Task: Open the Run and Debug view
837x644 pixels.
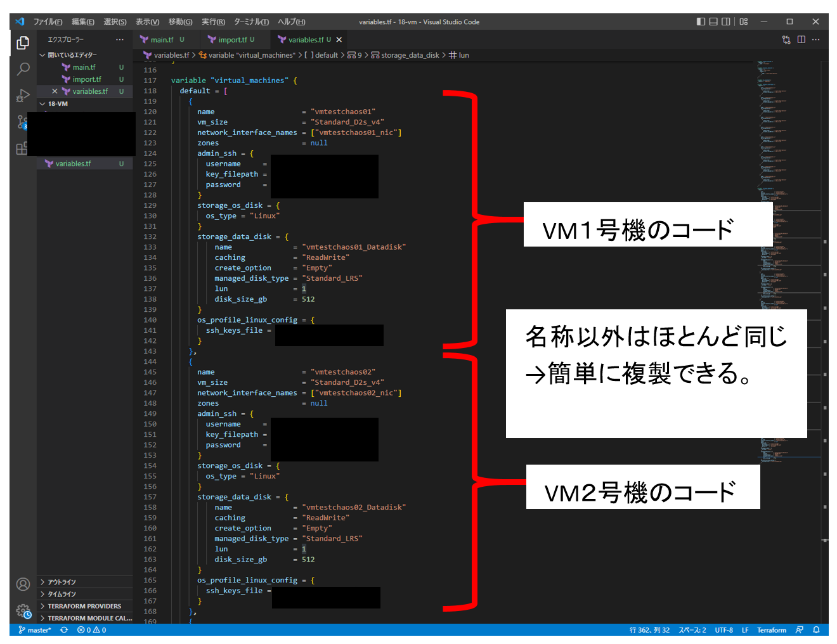Action: (23, 96)
